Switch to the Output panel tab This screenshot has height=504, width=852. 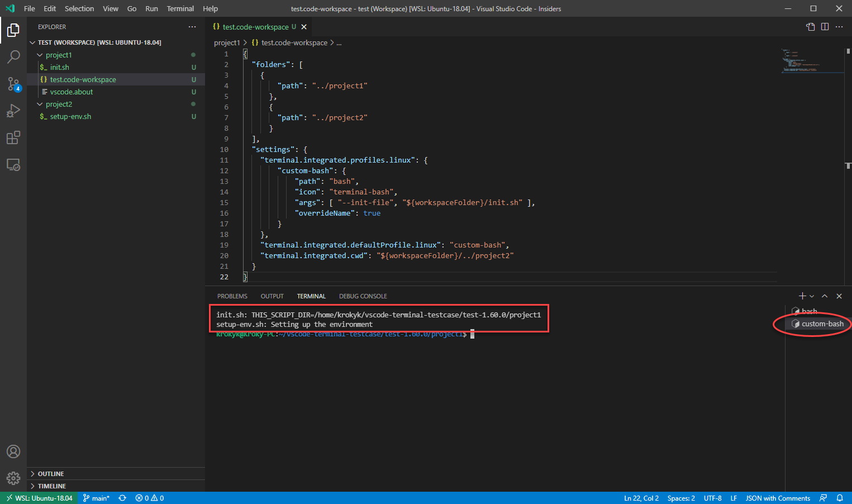[272, 296]
